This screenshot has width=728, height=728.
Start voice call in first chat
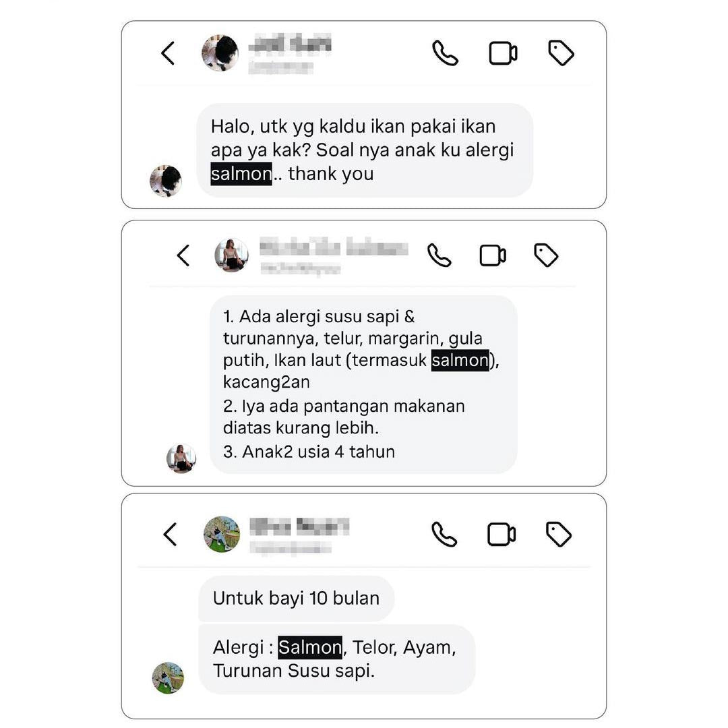[x=446, y=53]
